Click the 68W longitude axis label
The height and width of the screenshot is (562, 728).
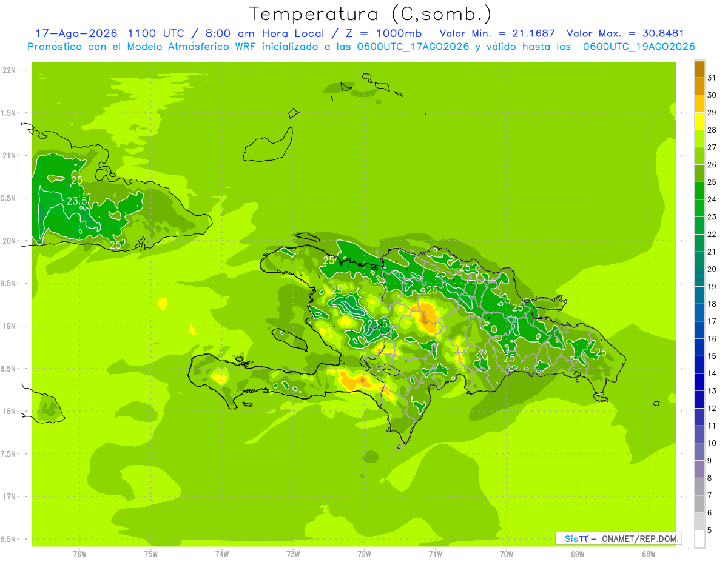[x=648, y=553]
